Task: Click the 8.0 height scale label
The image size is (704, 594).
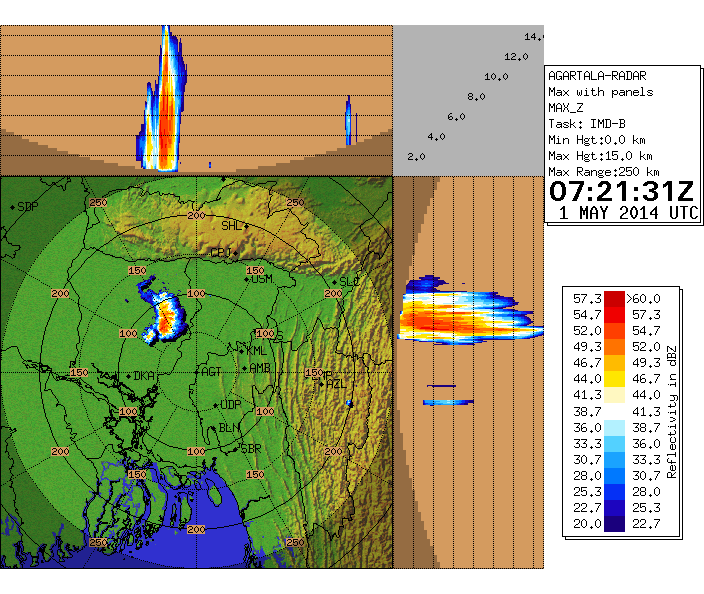Action: tap(476, 97)
